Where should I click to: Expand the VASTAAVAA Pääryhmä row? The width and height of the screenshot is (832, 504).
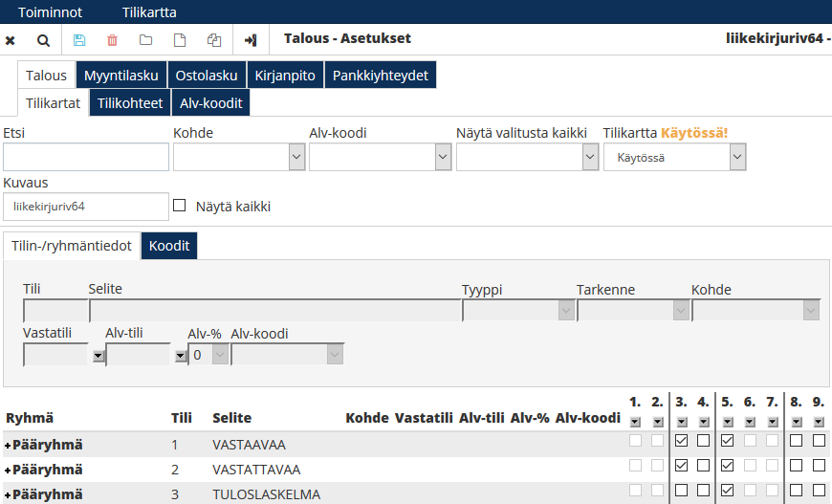pos(8,445)
